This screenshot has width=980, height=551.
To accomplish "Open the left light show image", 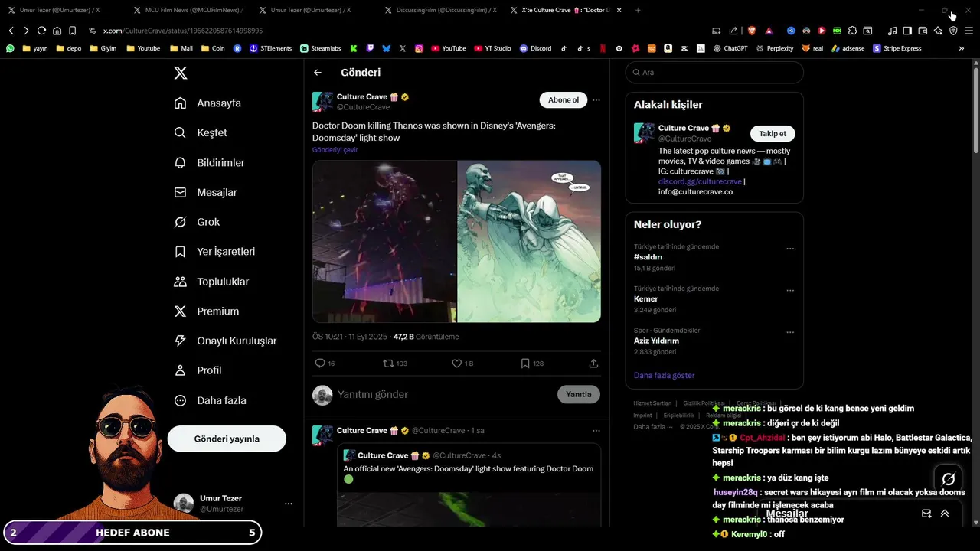I will coord(384,241).
